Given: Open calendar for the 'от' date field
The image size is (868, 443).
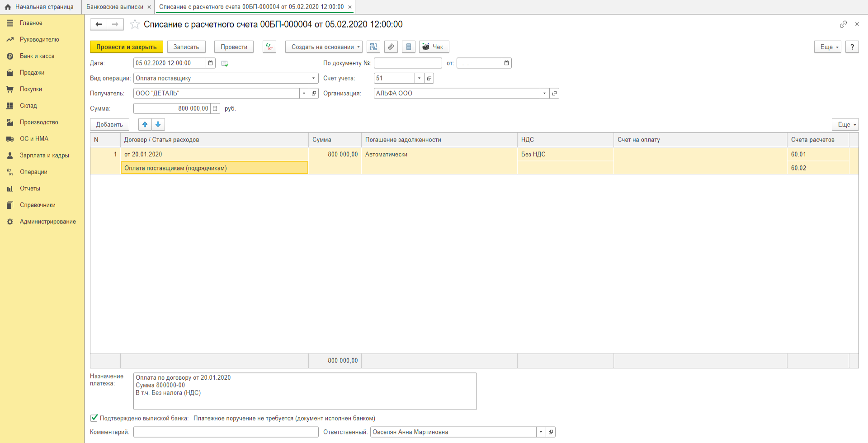Looking at the screenshot, I should (507, 63).
